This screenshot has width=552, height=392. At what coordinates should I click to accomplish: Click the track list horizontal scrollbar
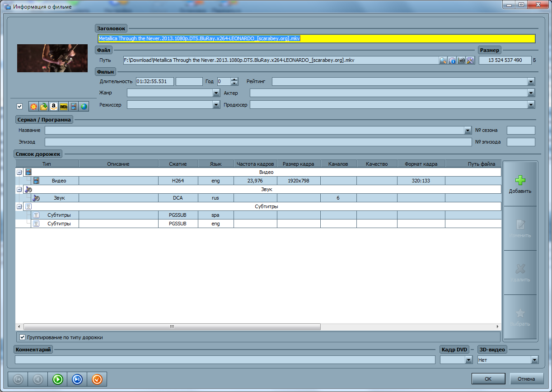(x=172, y=327)
